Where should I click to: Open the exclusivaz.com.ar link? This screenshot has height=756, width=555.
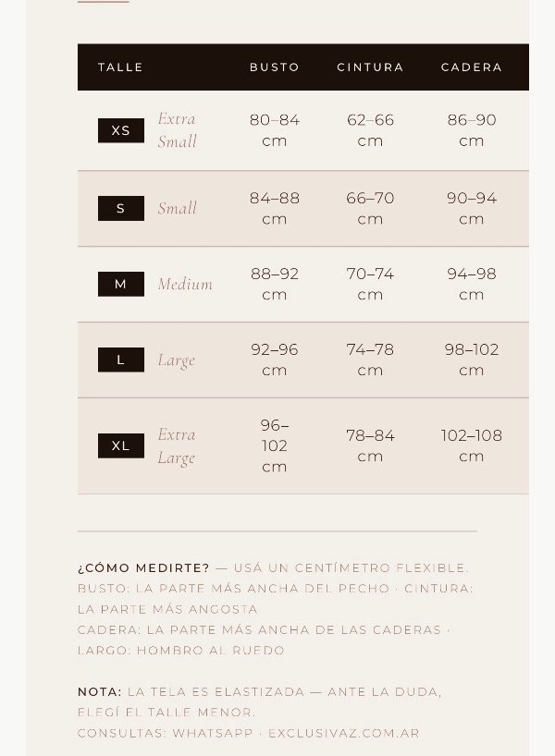343,733
